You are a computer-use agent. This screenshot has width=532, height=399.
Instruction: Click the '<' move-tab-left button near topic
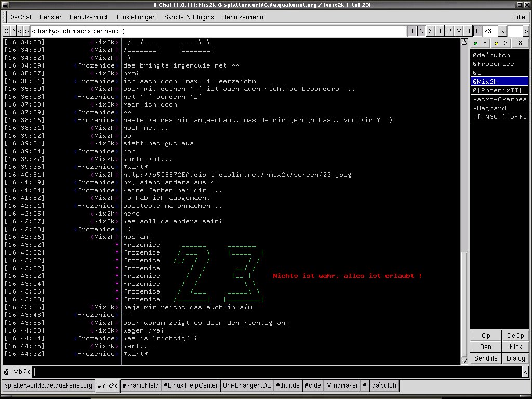(x=20, y=31)
